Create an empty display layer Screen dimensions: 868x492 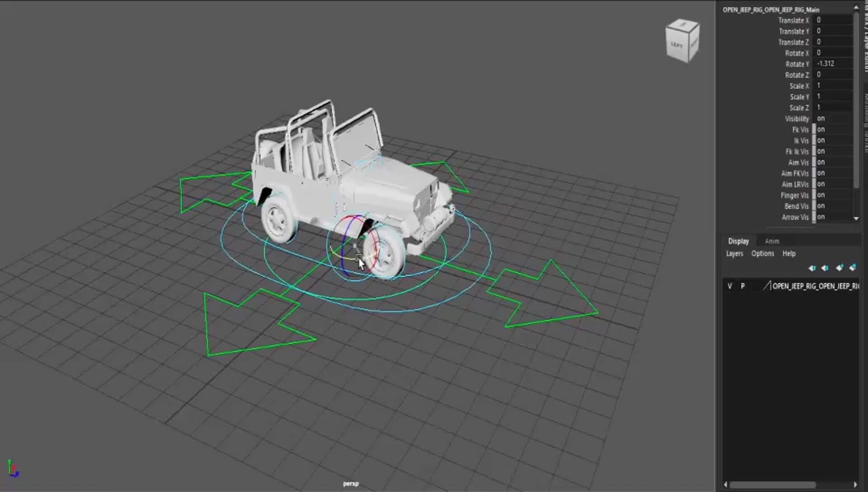pos(840,268)
